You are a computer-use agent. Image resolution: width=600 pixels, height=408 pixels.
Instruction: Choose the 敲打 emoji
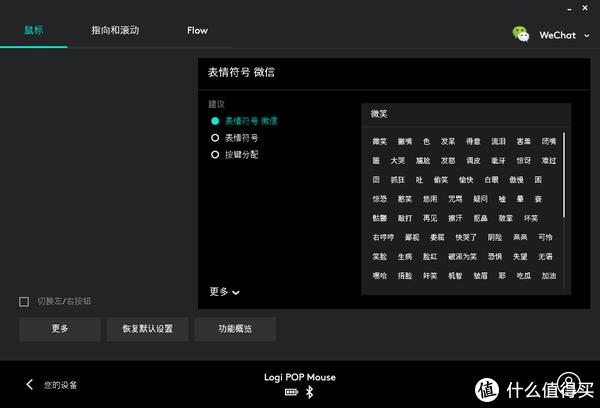404,218
